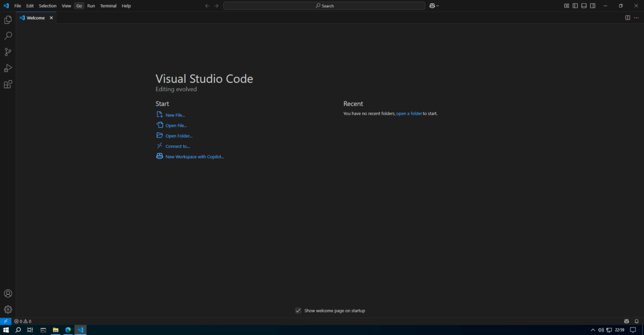Open the errors and warnings indicator
The height and width of the screenshot is (335, 644).
pos(23,321)
